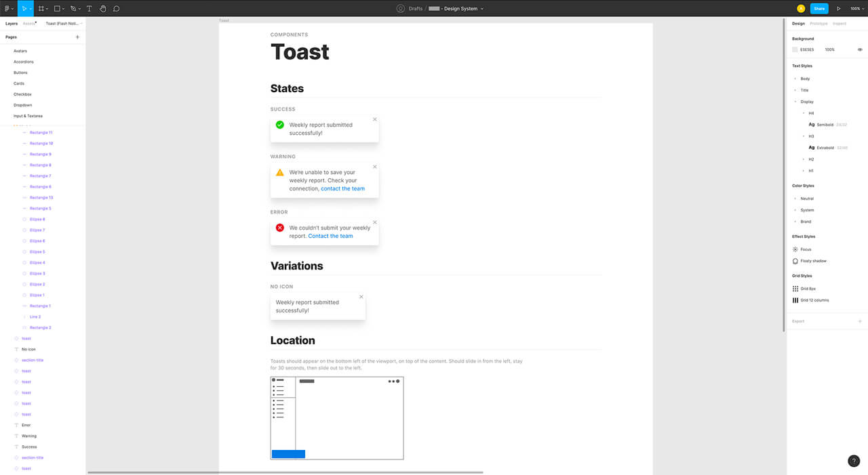
Task: Open the zoom level dropdown
Action: pos(857,8)
